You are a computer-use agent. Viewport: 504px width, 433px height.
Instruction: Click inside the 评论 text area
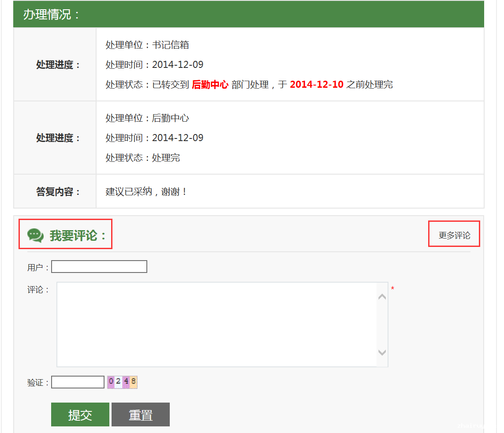(217, 324)
